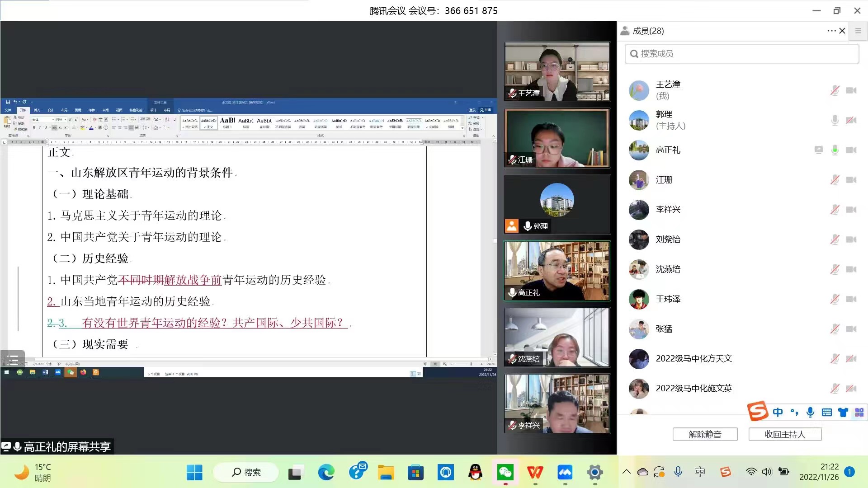The image size is (868, 488).
Task: Open Sogou soft keyboard icon
Action: 827,412
